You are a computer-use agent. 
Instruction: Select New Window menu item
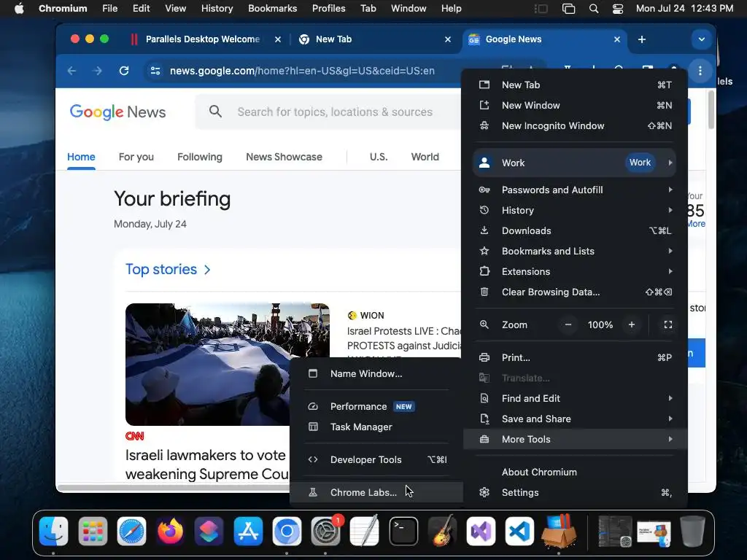tap(576, 106)
